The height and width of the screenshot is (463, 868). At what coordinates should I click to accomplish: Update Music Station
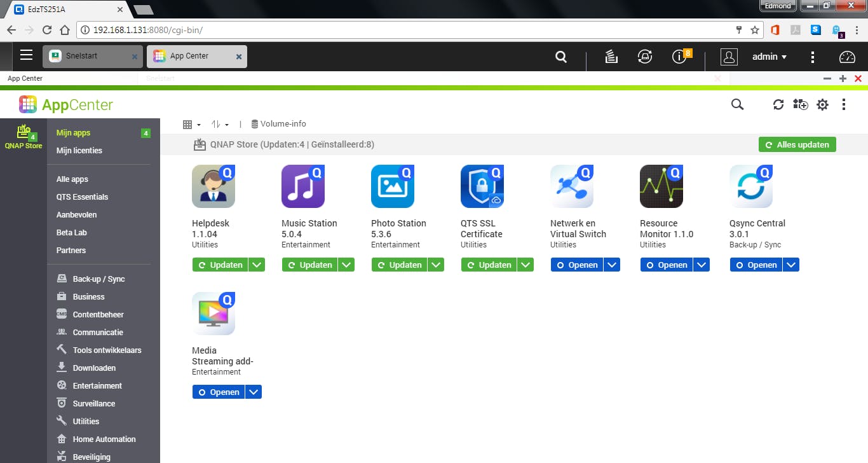(309, 265)
